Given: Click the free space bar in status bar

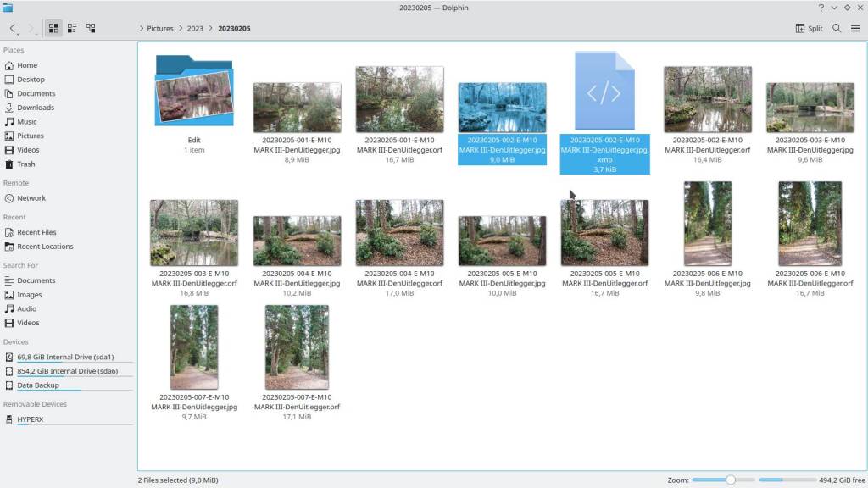Looking at the screenshot, I should click(787, 480).
